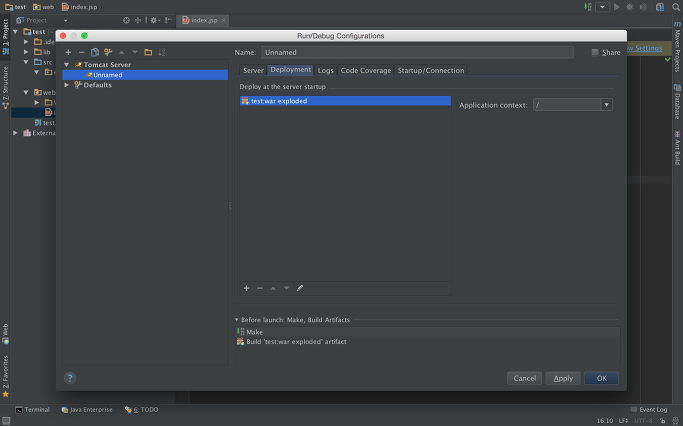Copy the selected run configuration
Screen dimensions: 683x426
(x=95, y=52)
